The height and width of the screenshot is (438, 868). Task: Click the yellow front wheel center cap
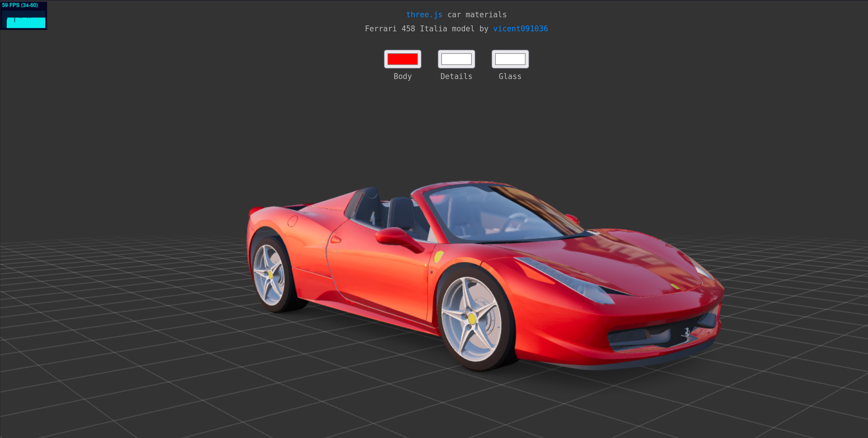[x=472, y=318]
